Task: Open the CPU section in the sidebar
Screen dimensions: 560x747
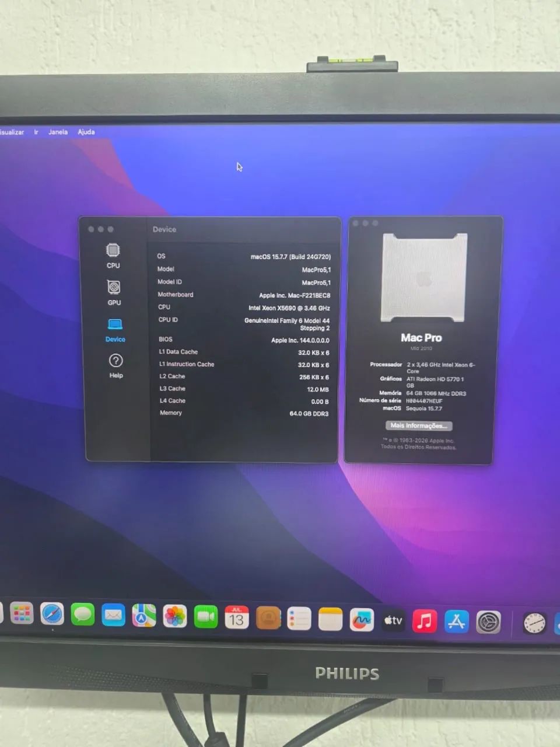Action: tap(113, 256)
